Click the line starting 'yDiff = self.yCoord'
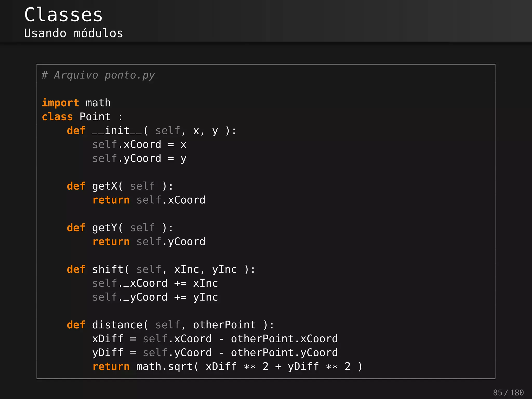 click(x=215, y=353)
